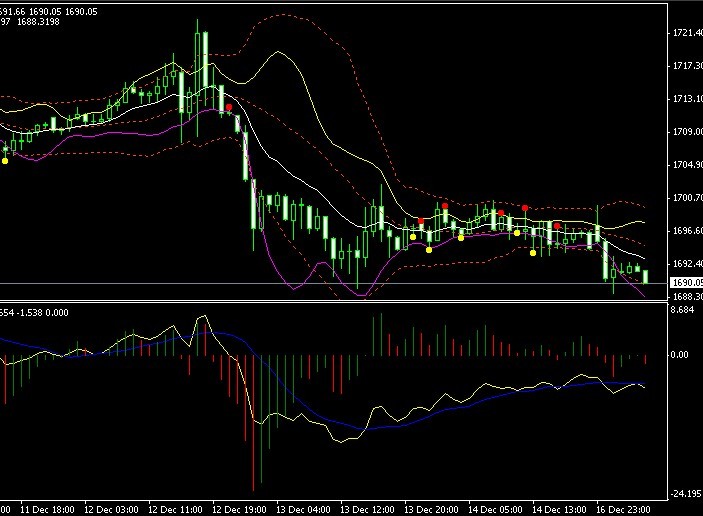Click the 8.684 indicator scale value
The width and height of the screenshot is (703, 516).
click(x=682, y=310)
